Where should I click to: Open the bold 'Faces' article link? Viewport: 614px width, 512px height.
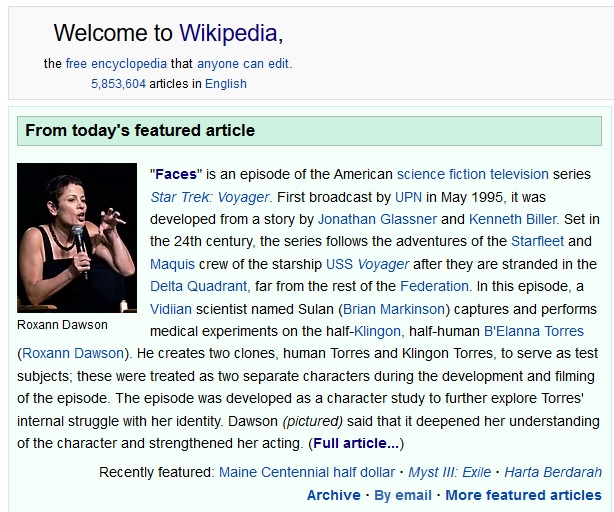click(x=176, y=174)
